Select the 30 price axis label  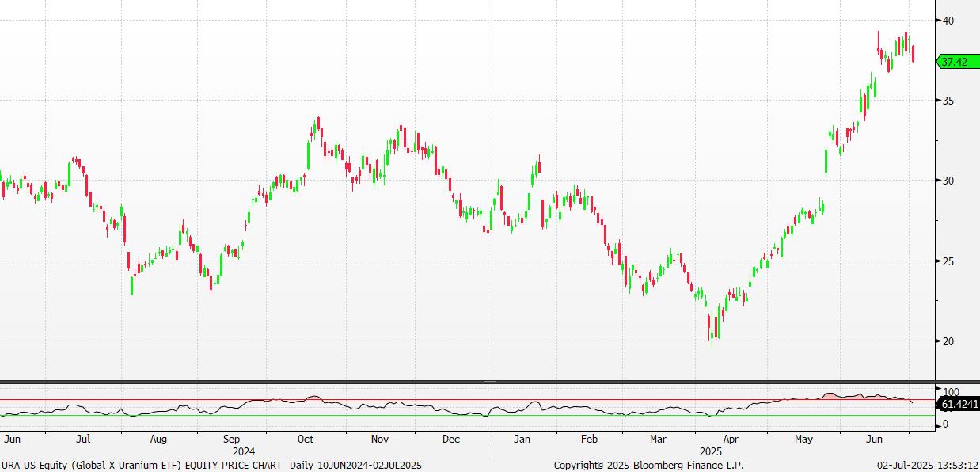pos(948,181)
